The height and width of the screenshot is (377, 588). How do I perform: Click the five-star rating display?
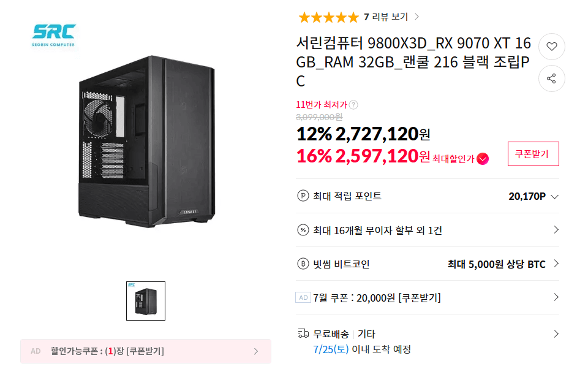tap(328, 17)
